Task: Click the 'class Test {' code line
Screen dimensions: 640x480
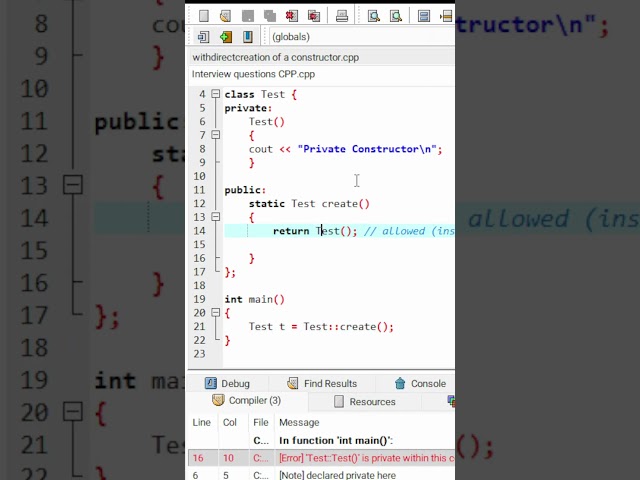Action: pos(260,94)
